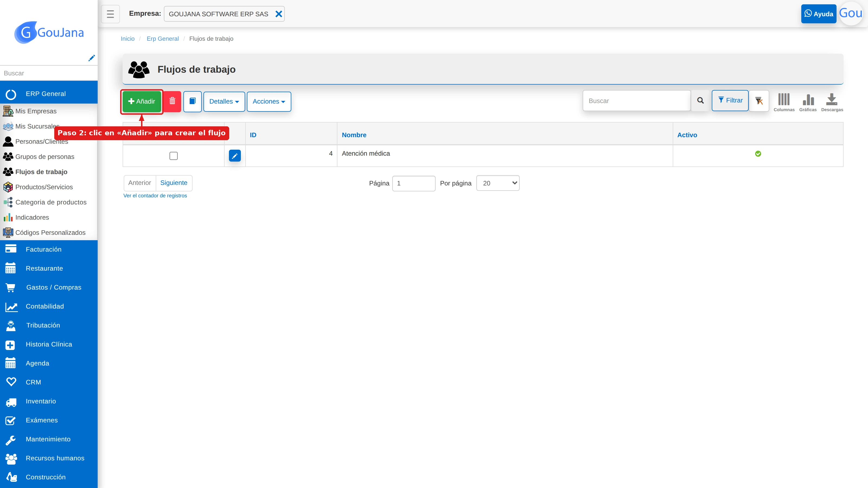The image size is (868, 488).
Task: Open the Gou user profile avatar
Action: pyautogui.click(x=851, y=14)
